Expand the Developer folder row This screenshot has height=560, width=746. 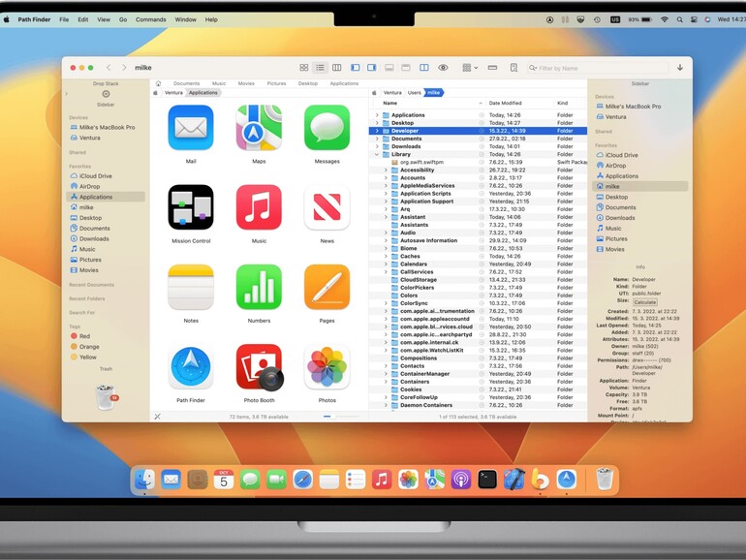pos(377,131)
